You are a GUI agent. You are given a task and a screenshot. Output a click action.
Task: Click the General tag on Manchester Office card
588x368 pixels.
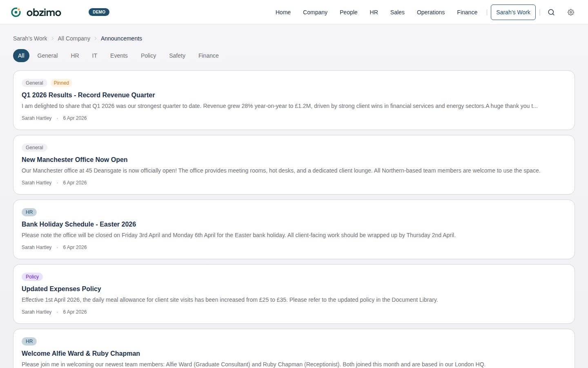click(x=34, y=148)
